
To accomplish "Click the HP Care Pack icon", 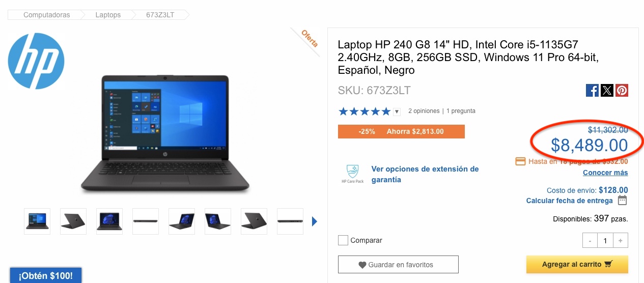I will [x=352, y=174].
